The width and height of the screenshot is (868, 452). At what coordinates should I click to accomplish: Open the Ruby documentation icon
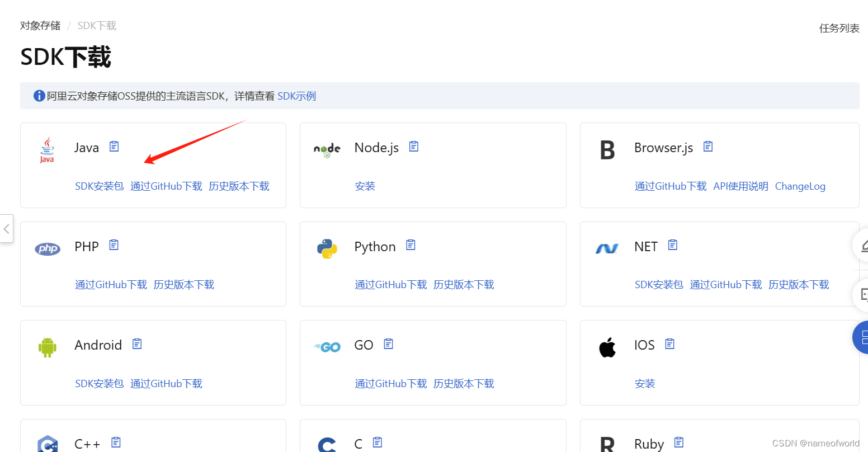click(x=679, y=442)
